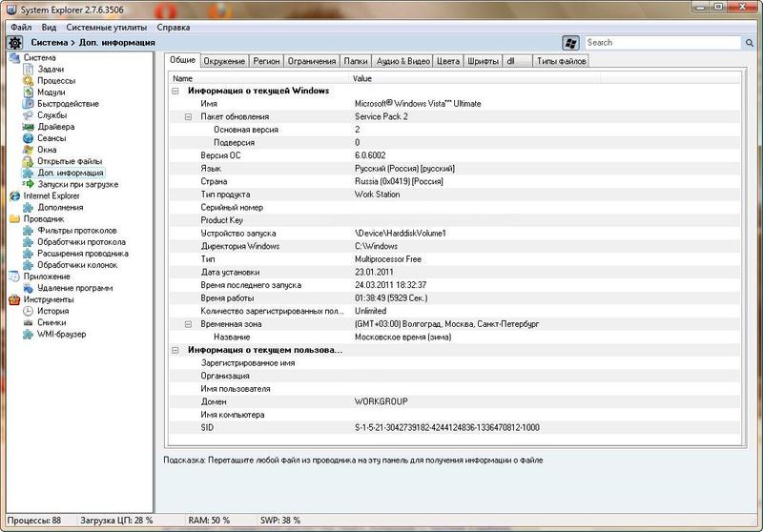This screenshot has width=763, height=532.
Task: Switch to the Типы файлов tab
Action: (561, 61)
